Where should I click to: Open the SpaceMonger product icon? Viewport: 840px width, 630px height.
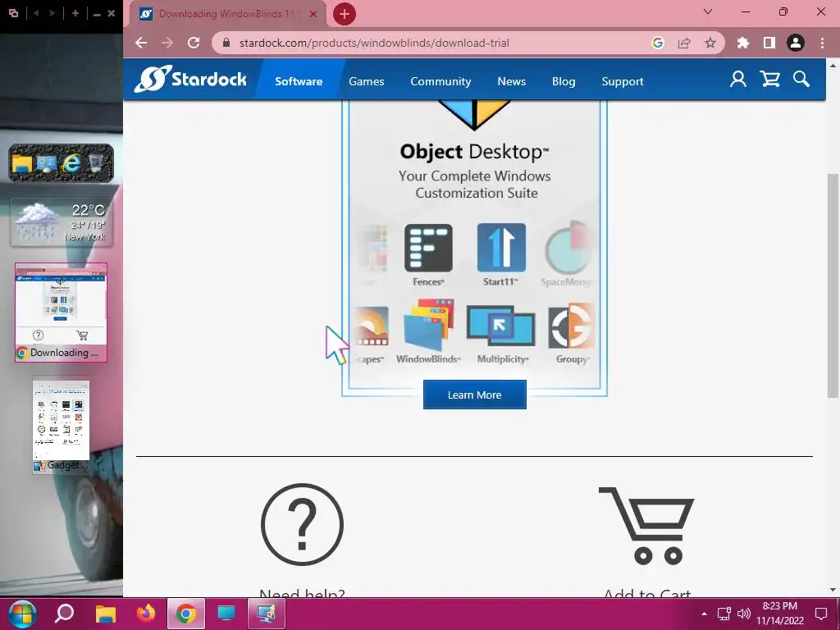(568, 248)
